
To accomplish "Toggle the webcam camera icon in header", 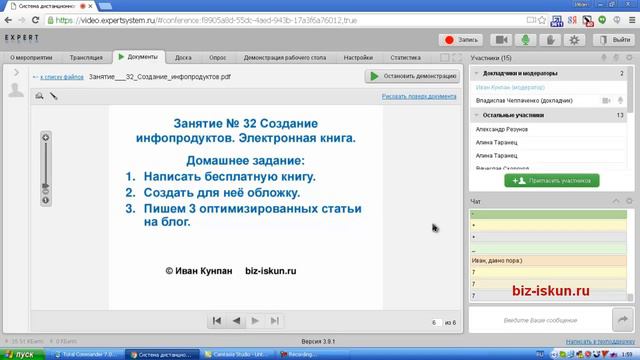I will [501, 40].
